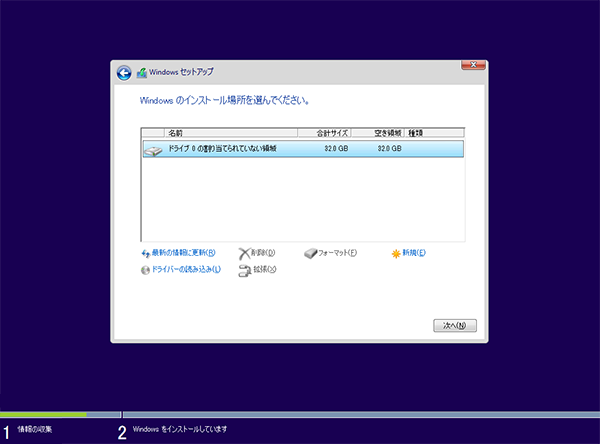Click the 種類 column header
The height and width of the screenshot is (444, 600).
pyautogui.click(x=434, y=133)
